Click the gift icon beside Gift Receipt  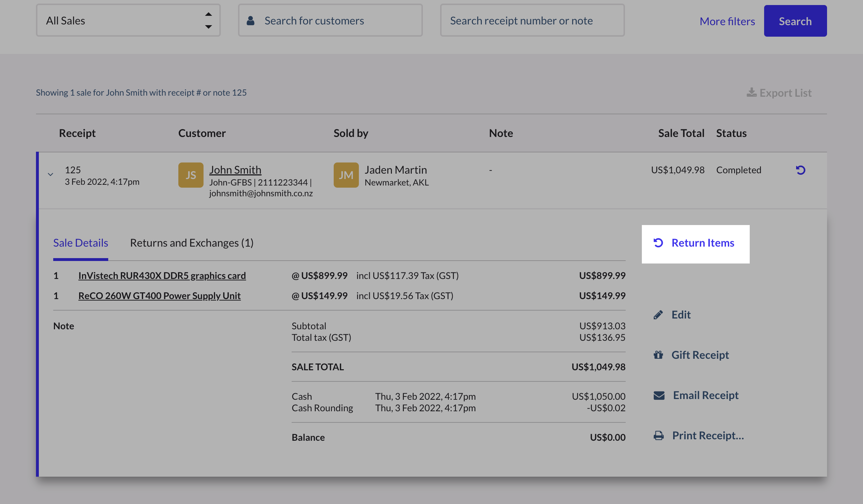[x=658, y=355]
